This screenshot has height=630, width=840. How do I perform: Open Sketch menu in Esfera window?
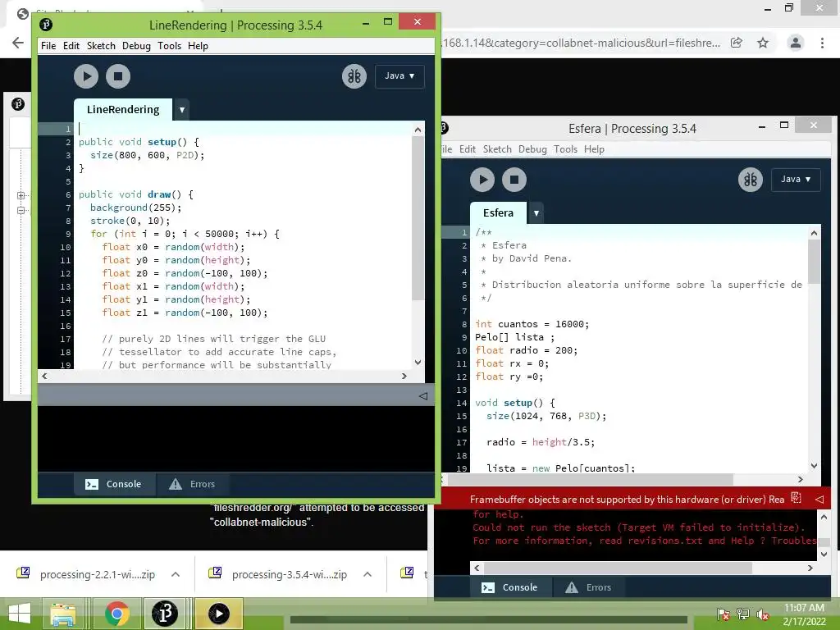click(497, 149)
